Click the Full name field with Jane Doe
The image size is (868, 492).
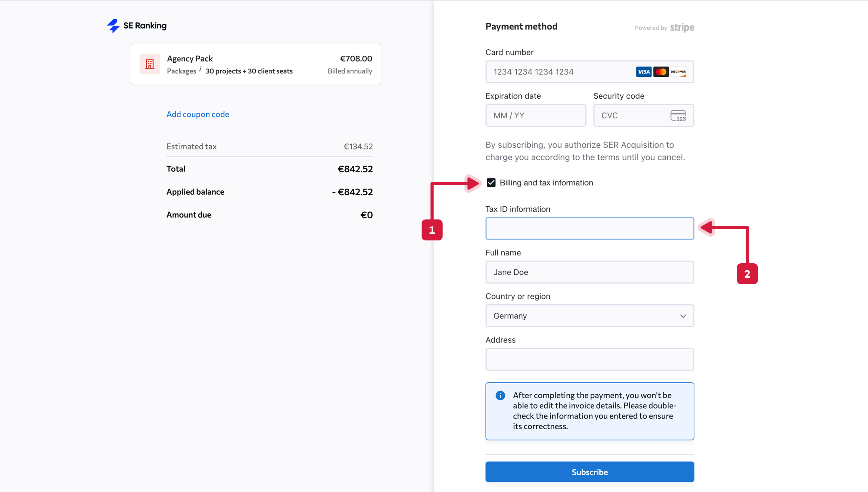(x=589, y=272)
